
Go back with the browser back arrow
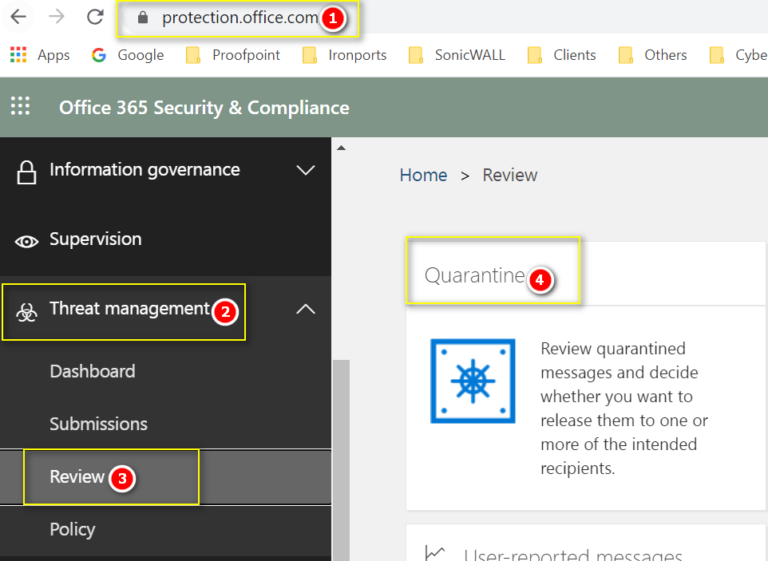18,17
